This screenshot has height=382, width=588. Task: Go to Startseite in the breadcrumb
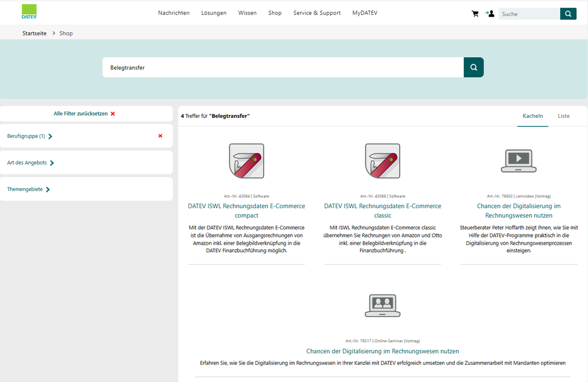[35, 34]
